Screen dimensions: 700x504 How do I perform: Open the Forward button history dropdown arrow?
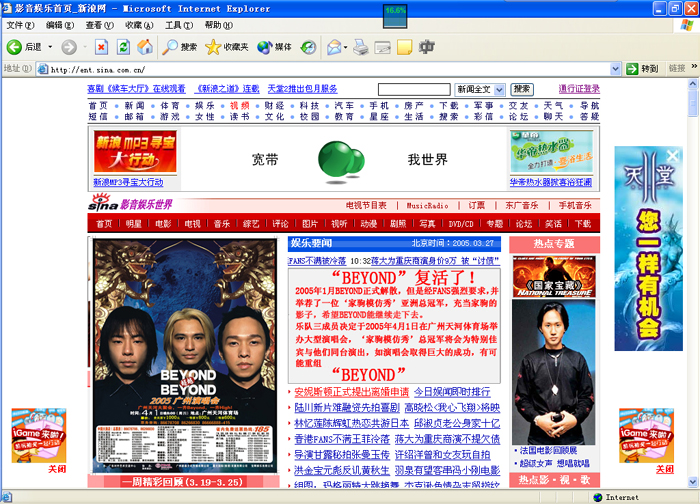coord(84,47)
